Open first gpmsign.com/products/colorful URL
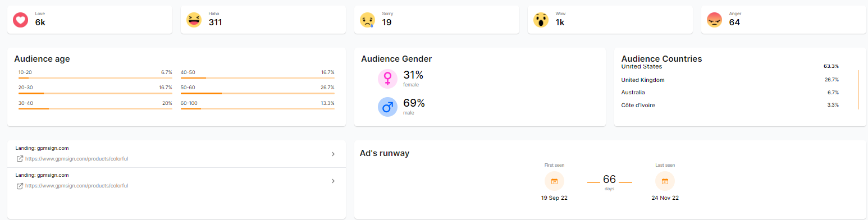Image resolution: width=868 pixels, height=220 pixels. click(76, 159)
